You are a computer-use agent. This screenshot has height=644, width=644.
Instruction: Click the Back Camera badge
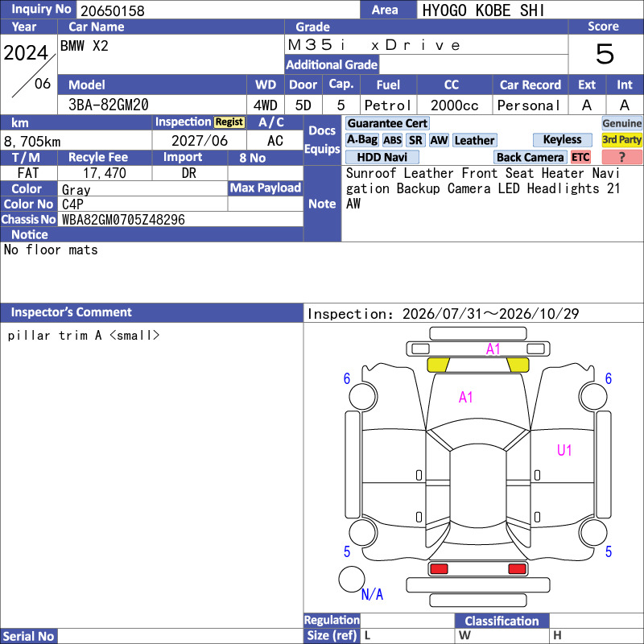[x=530, y=157]
